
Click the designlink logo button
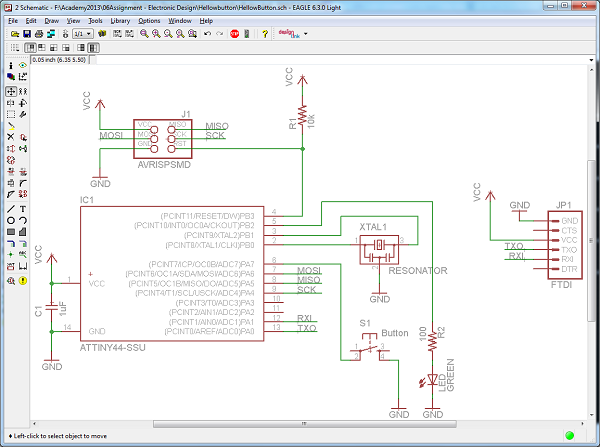[289, 34]
